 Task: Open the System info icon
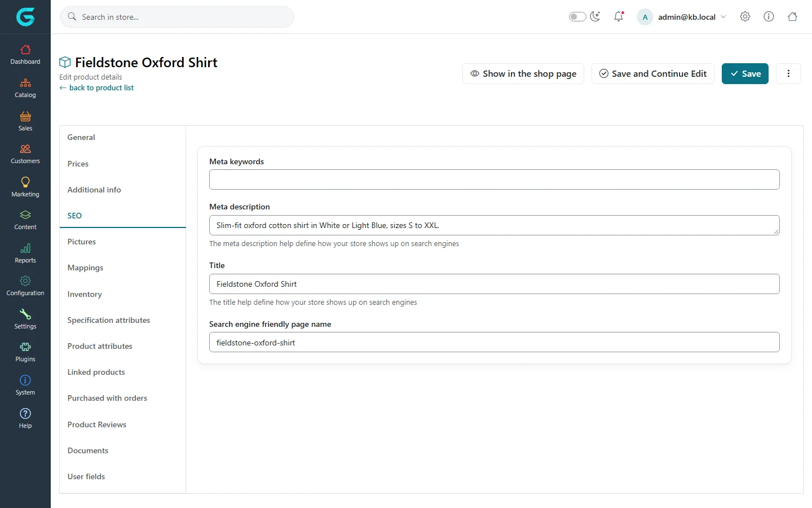tap(25, 380)
